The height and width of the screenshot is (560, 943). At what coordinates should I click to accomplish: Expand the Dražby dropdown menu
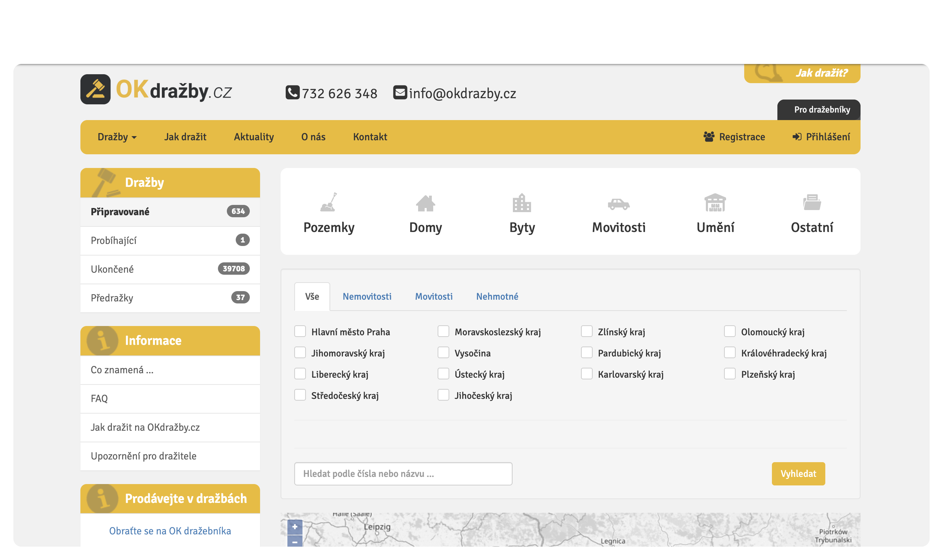point(117,137)
